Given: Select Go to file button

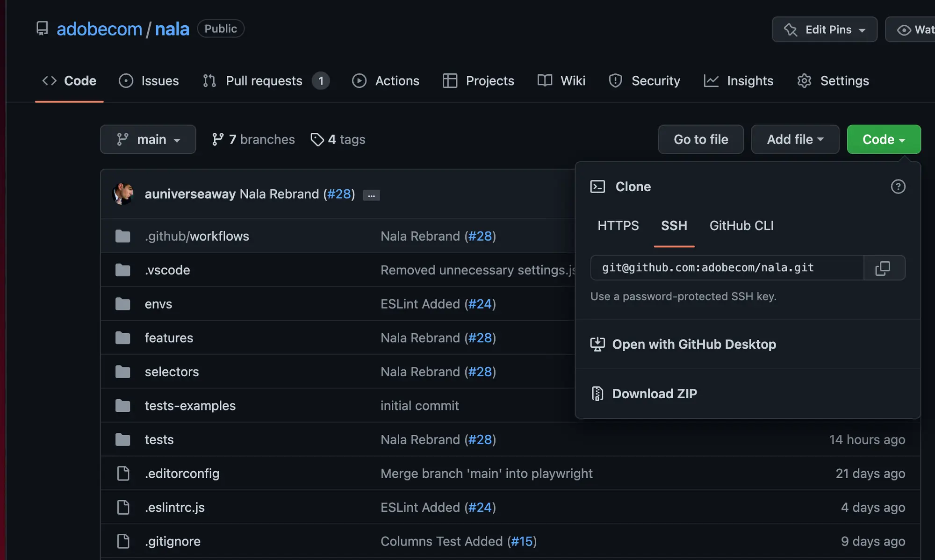Looking at the screenshot, I should pos(700,139).
